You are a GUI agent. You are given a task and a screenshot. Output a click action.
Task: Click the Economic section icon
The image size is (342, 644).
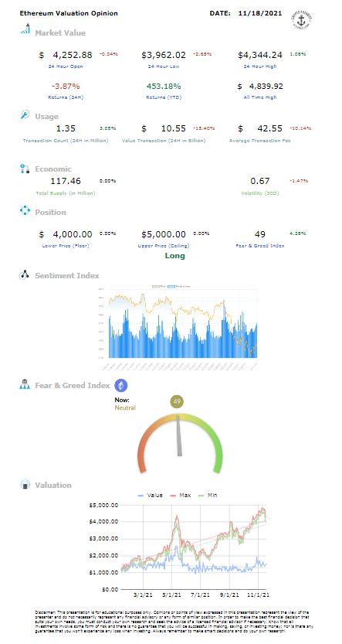pyautogui.click(x=25, y=169)
